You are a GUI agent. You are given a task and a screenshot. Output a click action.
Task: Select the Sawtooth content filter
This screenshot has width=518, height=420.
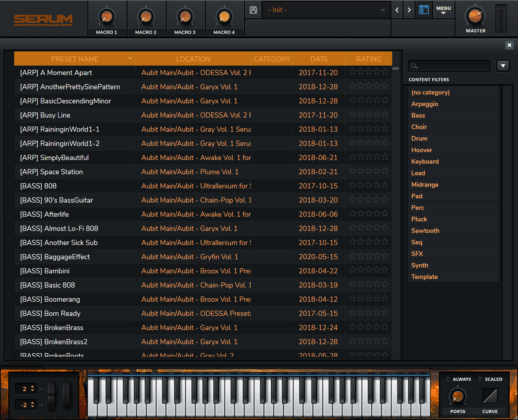pyautogui.click(x=453, y=231)
